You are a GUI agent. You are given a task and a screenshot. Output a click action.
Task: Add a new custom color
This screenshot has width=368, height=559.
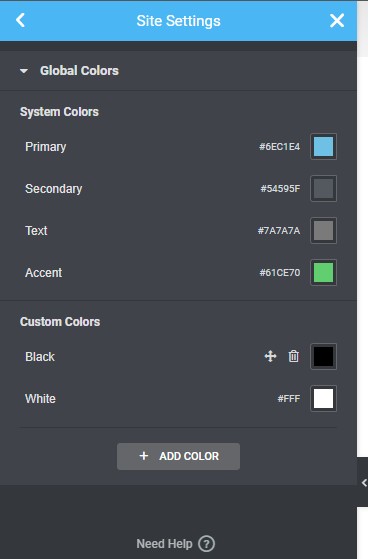tap(178, 456)
